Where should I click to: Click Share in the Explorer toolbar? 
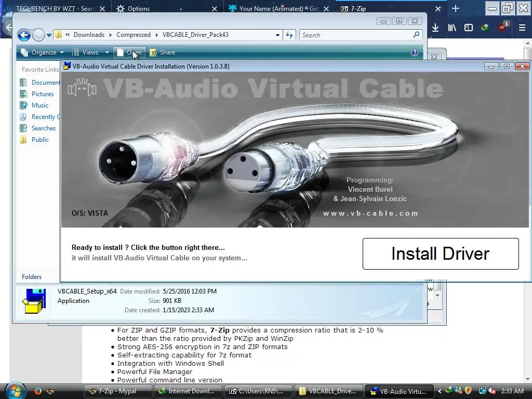pos(163,52)
